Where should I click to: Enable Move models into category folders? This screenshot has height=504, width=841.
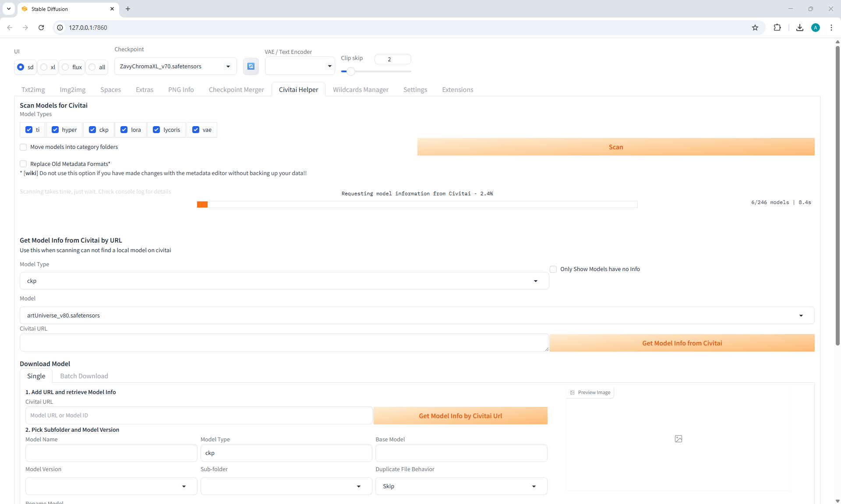click(x=24, y=147)
